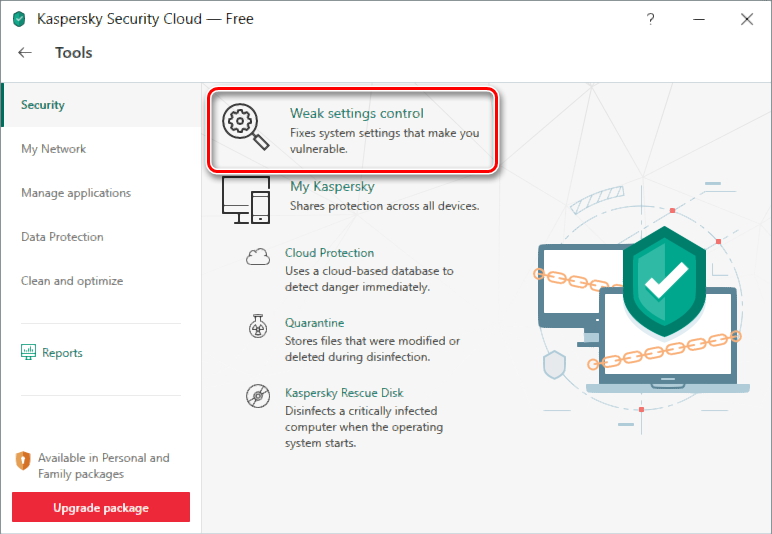Open the Cloud Protection link
This screenshot has width=772, height=534.
point(329,252)
